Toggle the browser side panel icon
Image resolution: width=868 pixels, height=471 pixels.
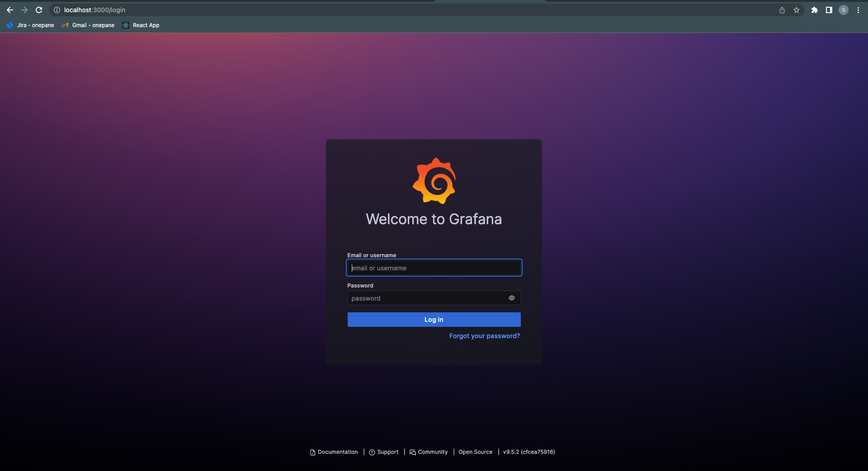coord(829,10)
